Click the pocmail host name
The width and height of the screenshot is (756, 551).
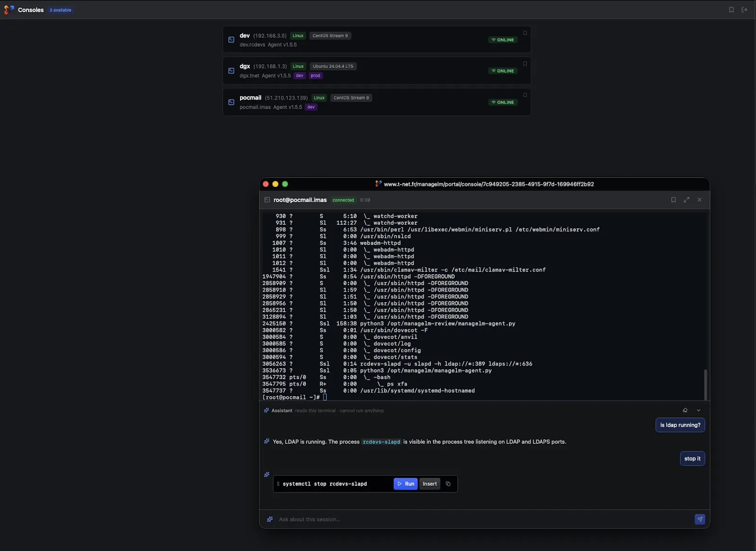pos(250,98)
